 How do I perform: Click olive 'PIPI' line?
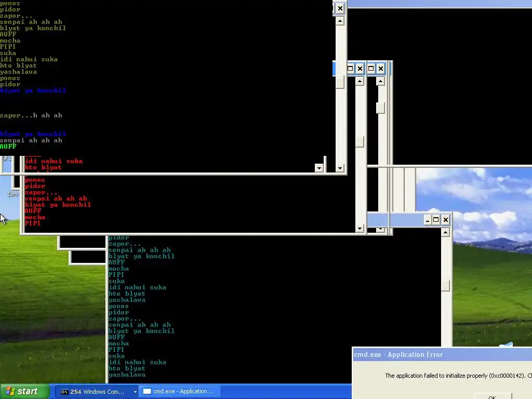point(8,47)
